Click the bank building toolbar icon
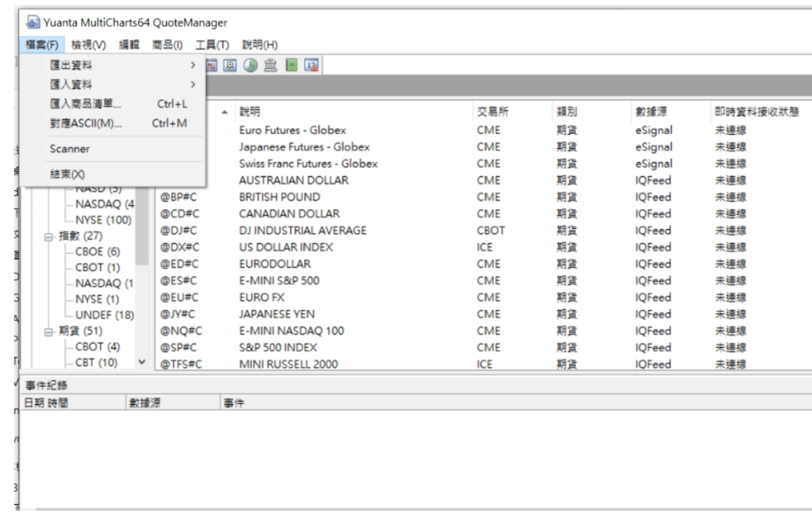 270,65
